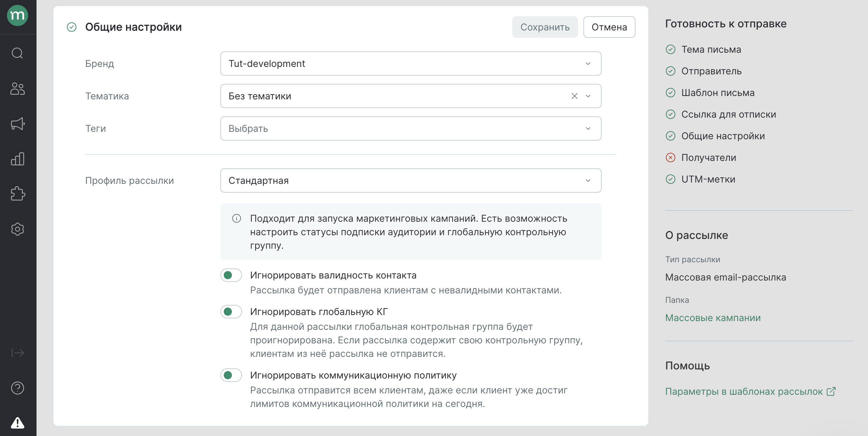Go to Получатели checklist item
This screenshot has width=868, height=436.
point(709,158)
